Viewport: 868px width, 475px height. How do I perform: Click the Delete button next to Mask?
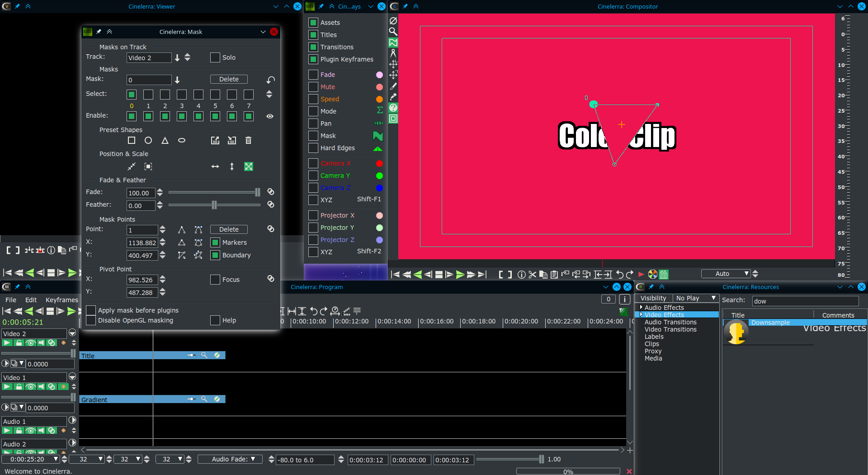(x=229, y=79)
